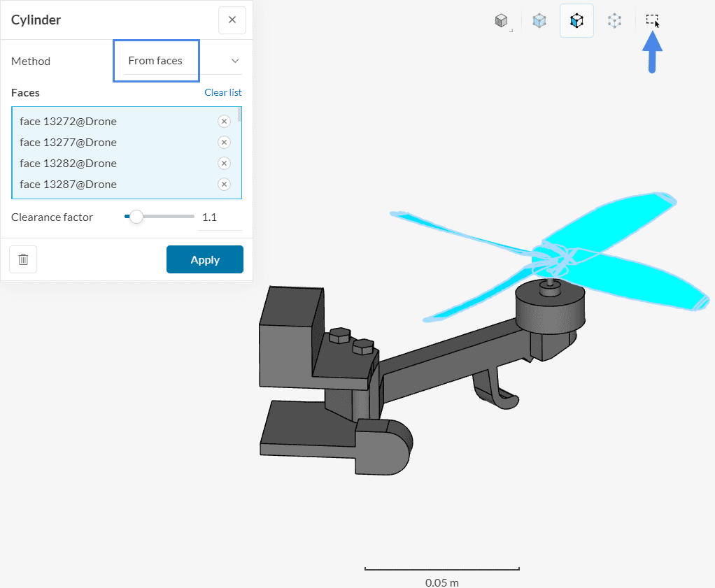Click the trash delete icon
The image size is (715, 588).
(23, 259)
